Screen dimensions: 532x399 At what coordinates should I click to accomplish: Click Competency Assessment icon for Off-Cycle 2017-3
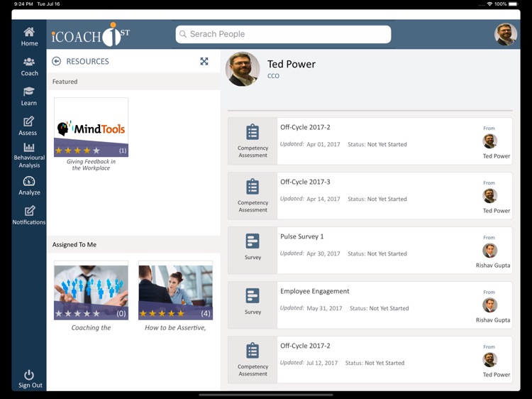point(253,187)
